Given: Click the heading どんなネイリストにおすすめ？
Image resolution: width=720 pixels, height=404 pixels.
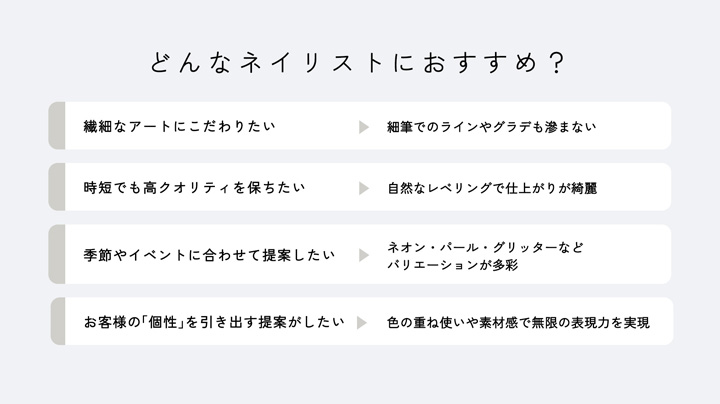Looking at the screenshot, I should (359, 62).
